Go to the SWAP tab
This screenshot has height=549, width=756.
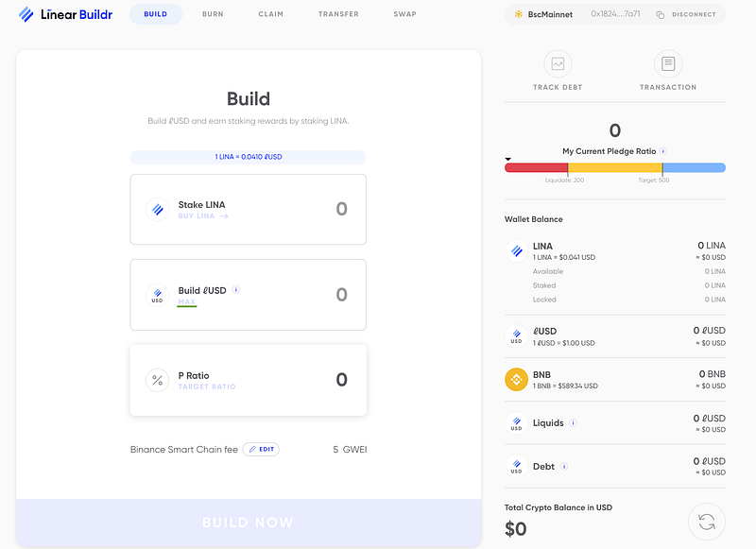405,14
